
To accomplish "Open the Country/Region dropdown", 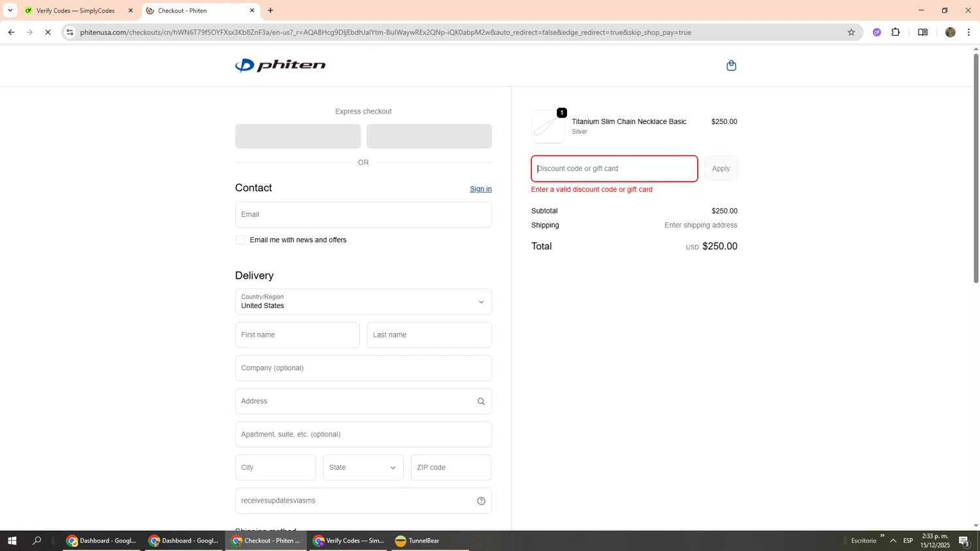I will point(363,302).
